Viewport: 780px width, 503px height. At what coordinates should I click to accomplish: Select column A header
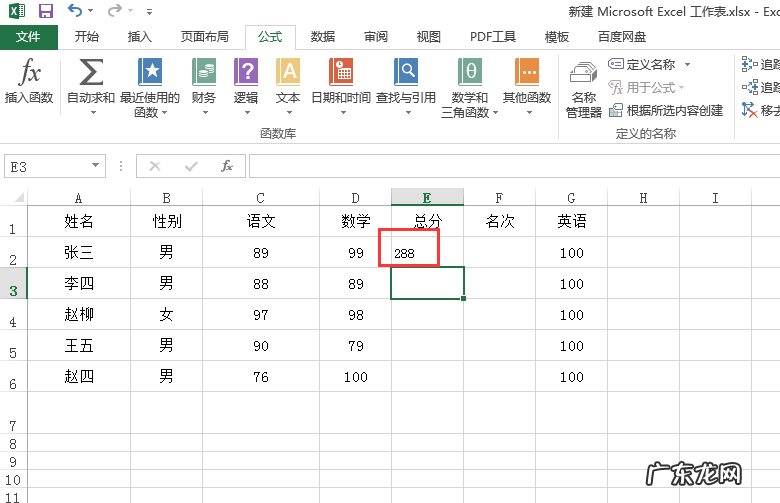[79, 198]
